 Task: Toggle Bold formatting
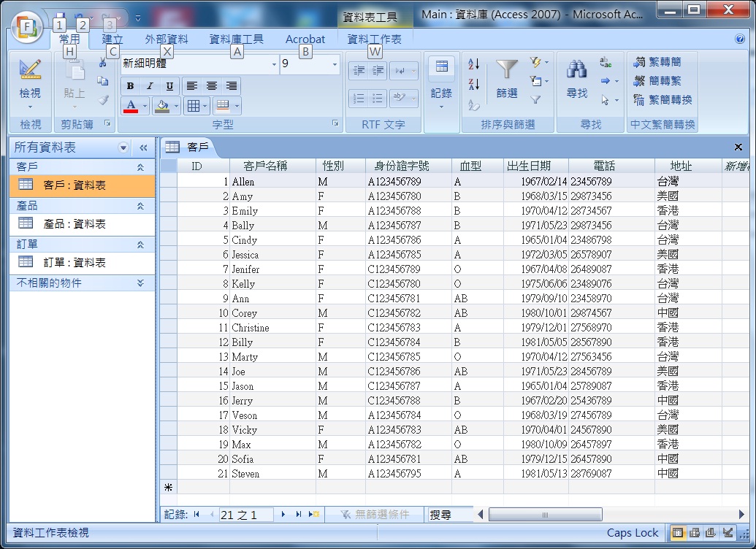[130, 86]
